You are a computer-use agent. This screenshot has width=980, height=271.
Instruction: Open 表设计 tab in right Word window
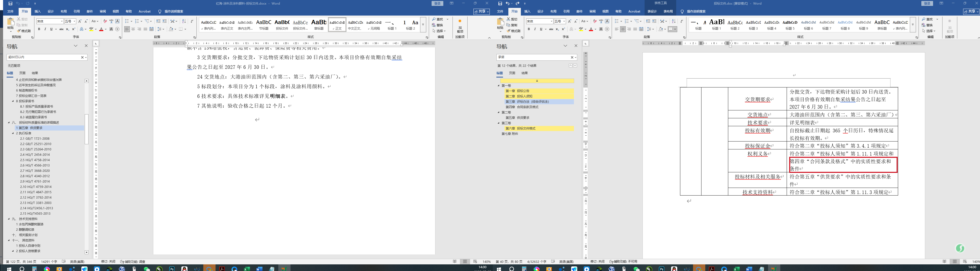point(652,11)
